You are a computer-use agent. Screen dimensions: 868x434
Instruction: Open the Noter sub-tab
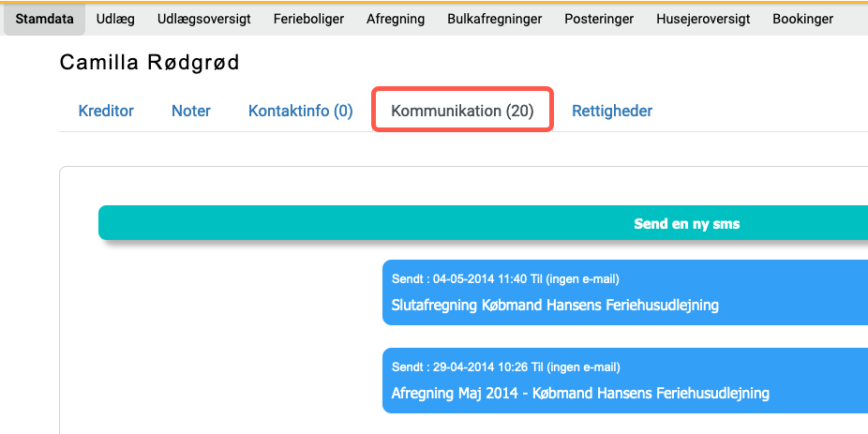click(x=191, y=111)
